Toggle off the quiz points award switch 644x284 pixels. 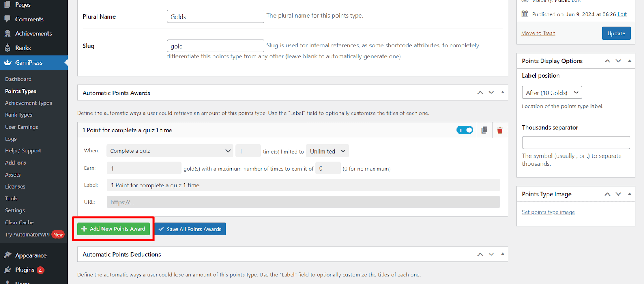(x=465, y=130)
